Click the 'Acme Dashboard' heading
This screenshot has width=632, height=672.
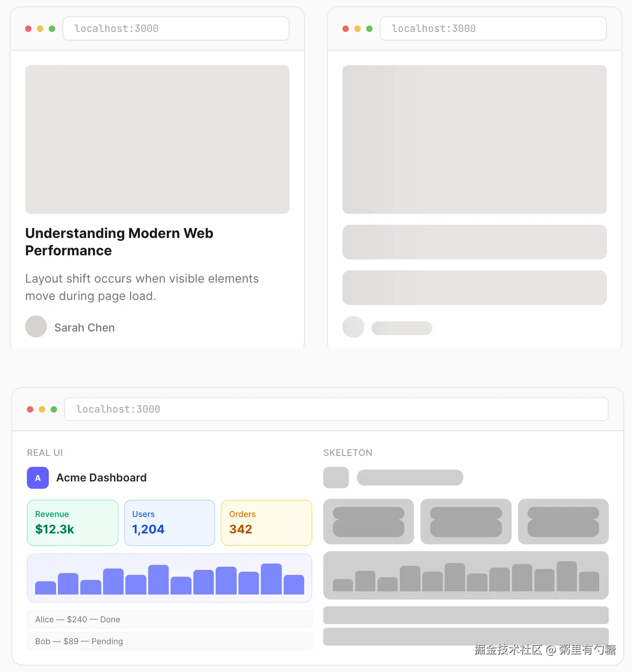[x=101, y=477]
